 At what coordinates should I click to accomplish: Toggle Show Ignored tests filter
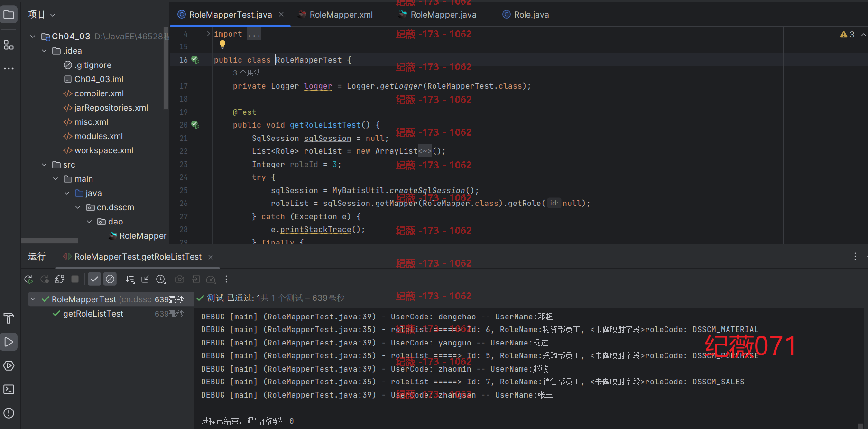(110, 279)
